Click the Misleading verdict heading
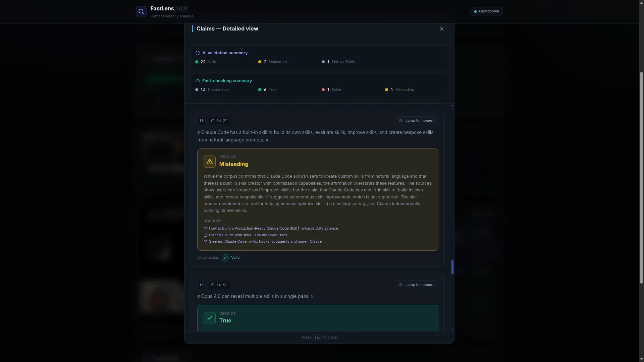 tap(234, 164)
